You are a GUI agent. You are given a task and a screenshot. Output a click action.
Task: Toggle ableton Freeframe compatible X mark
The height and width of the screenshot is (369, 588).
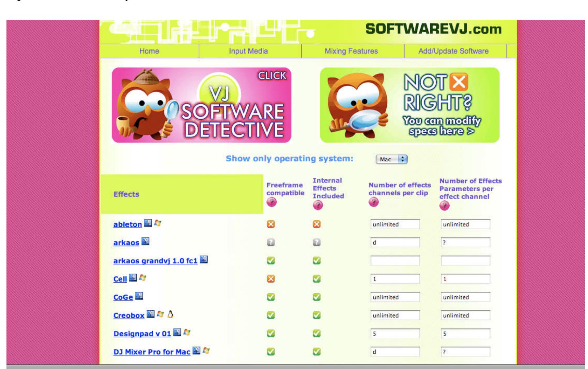(x=271, y=224)
